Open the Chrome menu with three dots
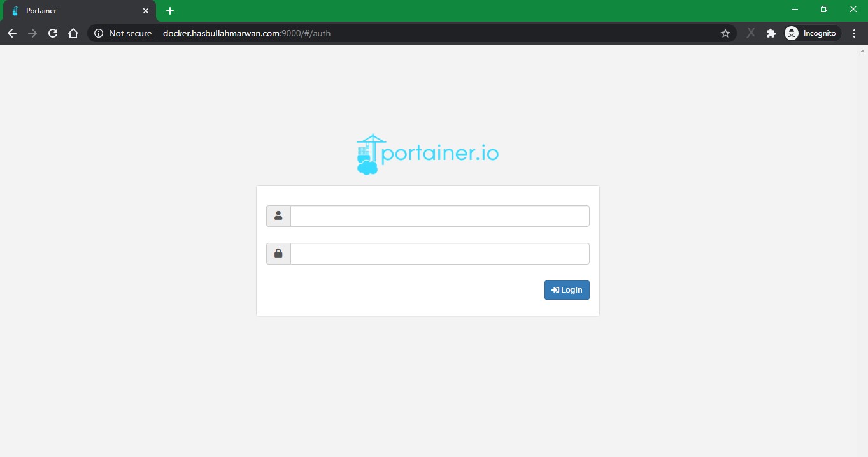The height and width of the screenshot is (457, 868). (855, 33)
